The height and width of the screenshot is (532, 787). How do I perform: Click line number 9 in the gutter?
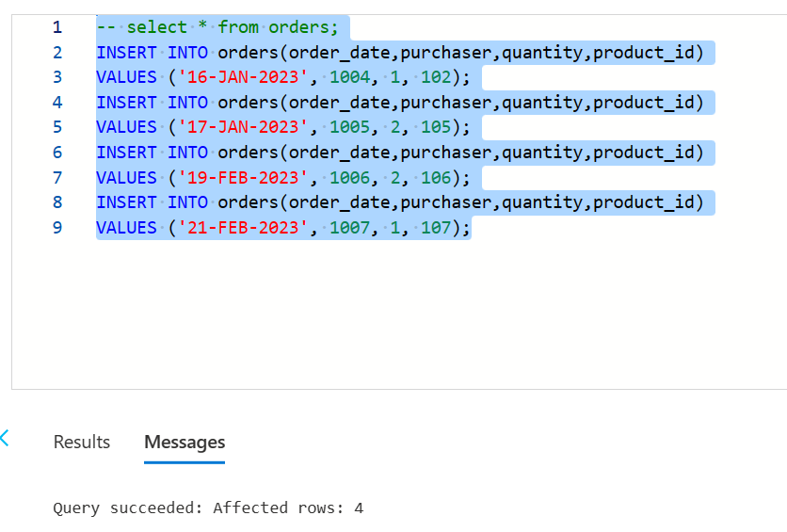tap(57, 227)
